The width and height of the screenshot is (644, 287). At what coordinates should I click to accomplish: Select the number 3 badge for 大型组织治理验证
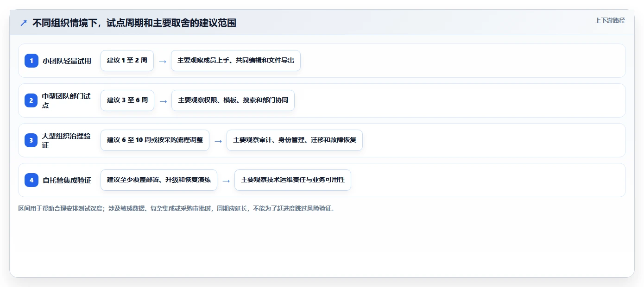tap(32, 140)
